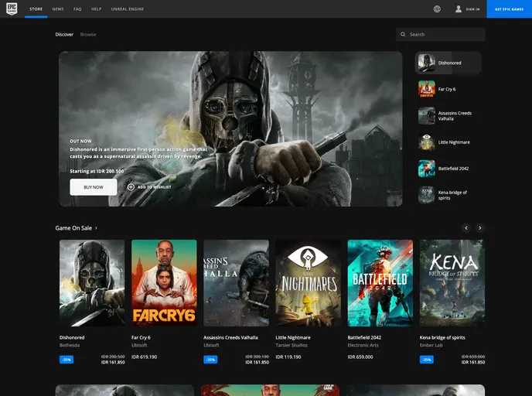
Task: Open the News menu item
Action: [58, 9]
